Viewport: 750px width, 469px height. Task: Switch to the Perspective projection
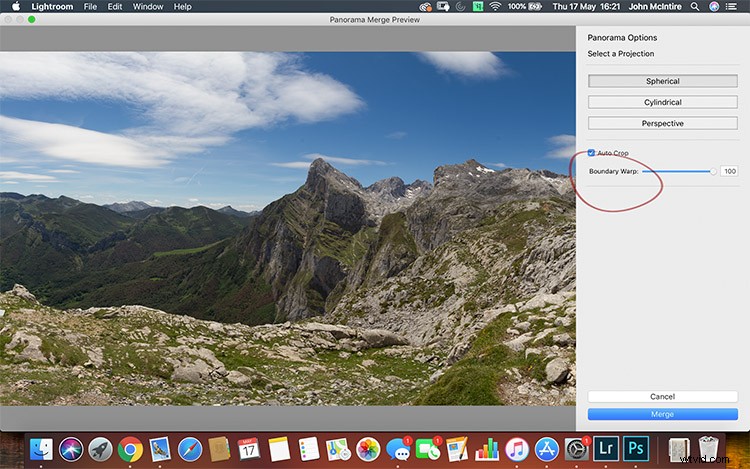[x=662, y=123]
